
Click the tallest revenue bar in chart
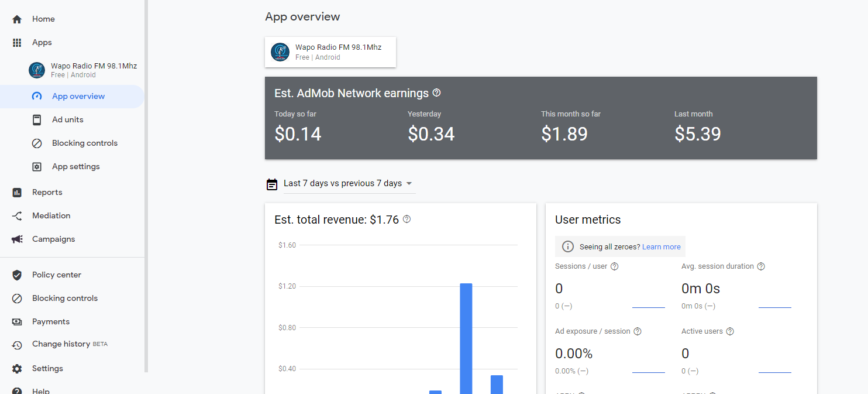(x=466, y=338)
